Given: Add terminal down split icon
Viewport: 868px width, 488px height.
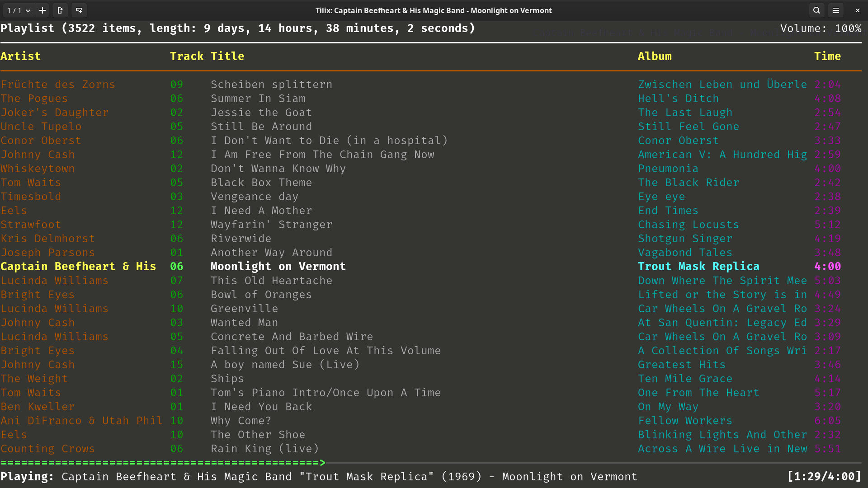Looking at the screenshot, I should pyautogui.click(x=79, y=10).
